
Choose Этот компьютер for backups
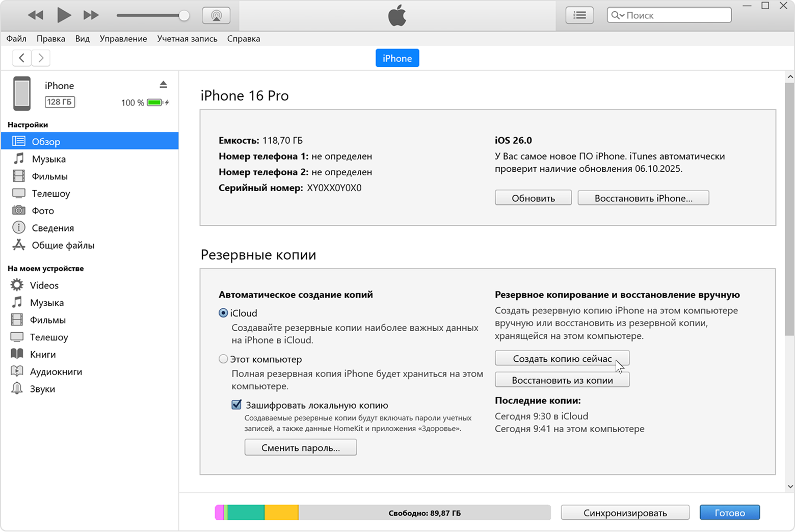tap(223, 358)
